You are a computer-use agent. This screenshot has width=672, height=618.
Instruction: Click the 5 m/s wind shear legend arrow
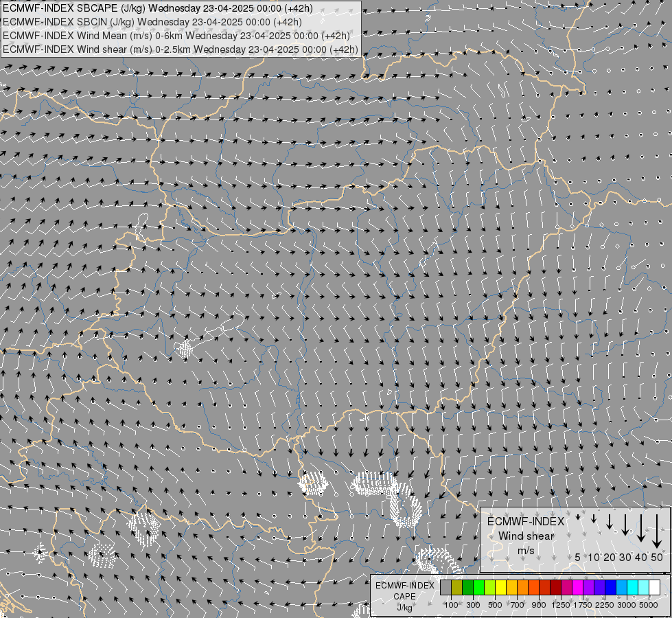tap(578, 517)
